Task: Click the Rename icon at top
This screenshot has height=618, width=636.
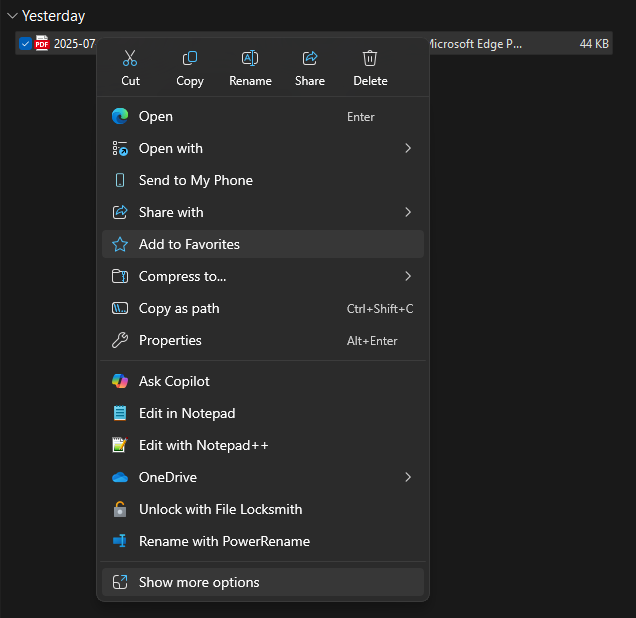Action: pos(250,58)
